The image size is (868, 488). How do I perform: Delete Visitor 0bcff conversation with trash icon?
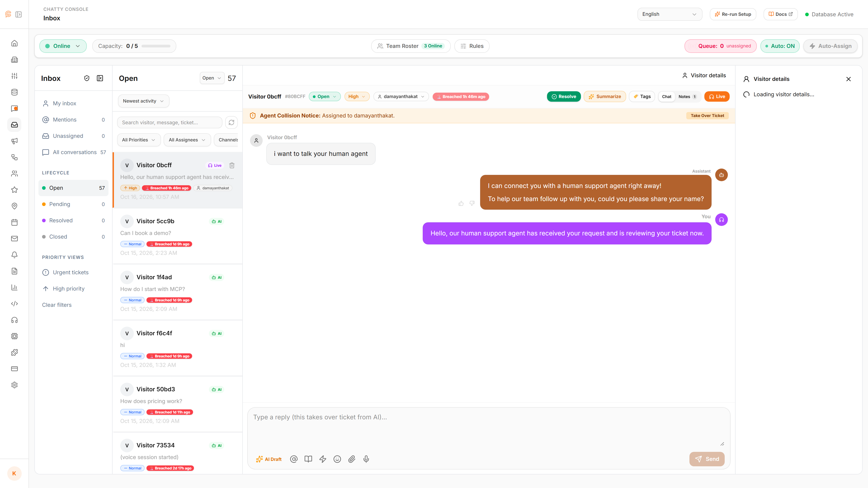[232, 165]
